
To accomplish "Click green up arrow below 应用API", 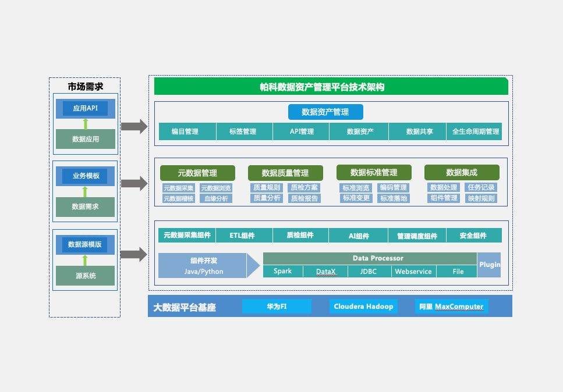I will (86, 123).
